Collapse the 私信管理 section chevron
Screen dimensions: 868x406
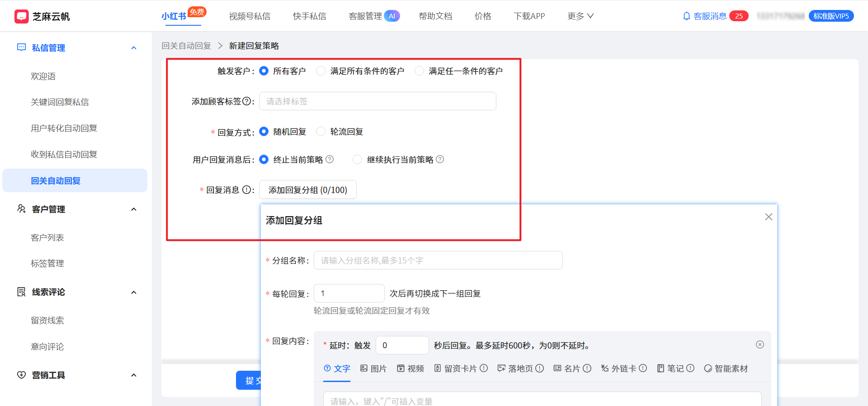[x=134, y=48]
